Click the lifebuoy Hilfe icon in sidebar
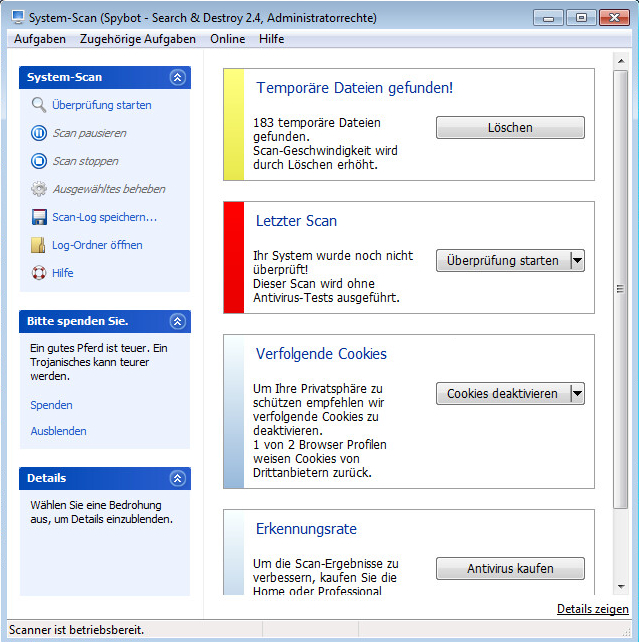This screenshot has height=642, width=639. pyautogui.click(x=39, y=273)
